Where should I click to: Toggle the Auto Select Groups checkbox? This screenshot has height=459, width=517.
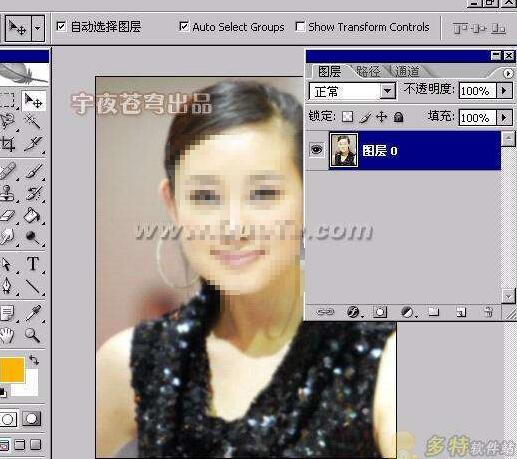click(x=184, y=26)
